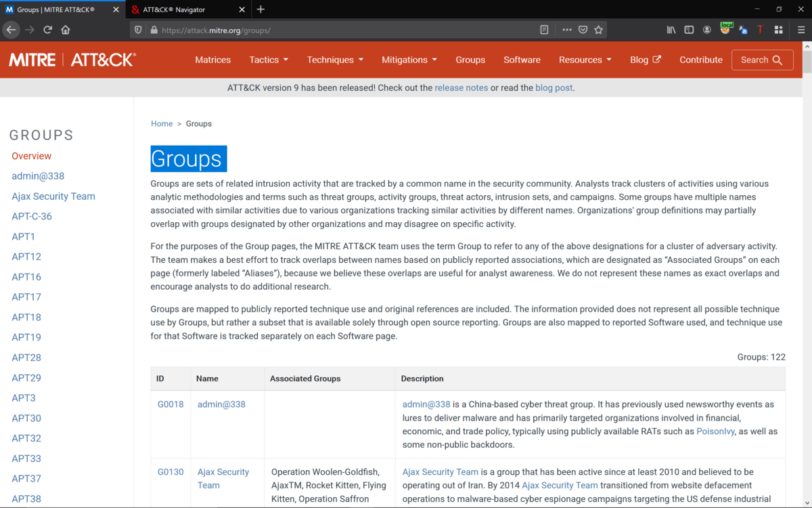This screenshot has height=508, width=812.
Task: Reload the current page
Action: pos(47,30)
